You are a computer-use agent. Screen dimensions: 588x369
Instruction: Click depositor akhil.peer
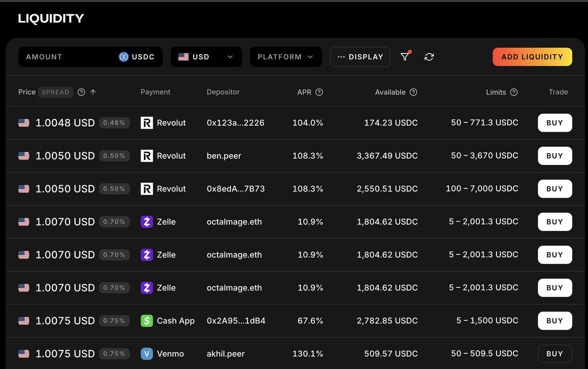(x=225, y=353)
